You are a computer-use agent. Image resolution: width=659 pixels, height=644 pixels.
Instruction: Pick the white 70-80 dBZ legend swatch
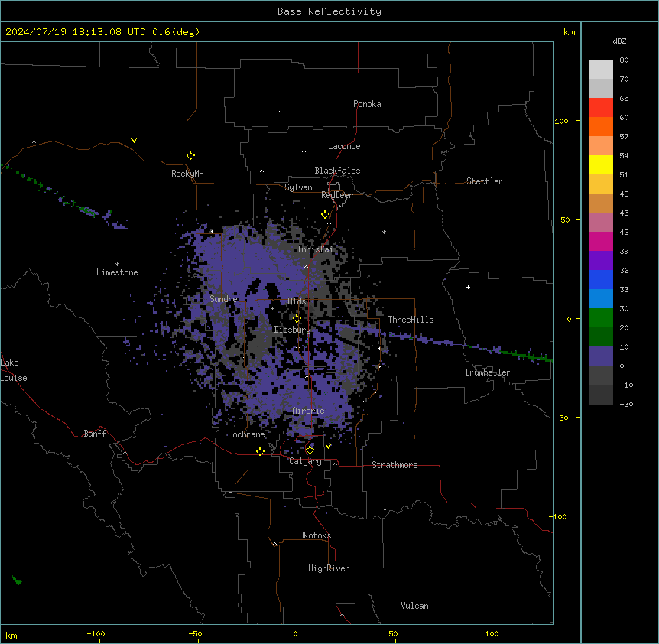[x=601, y=69]
